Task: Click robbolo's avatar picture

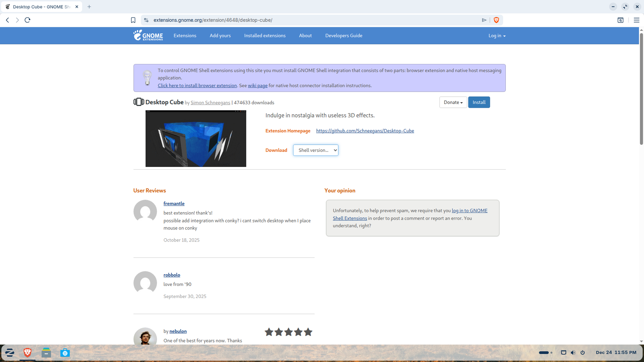Action: (x=145, y=283)
